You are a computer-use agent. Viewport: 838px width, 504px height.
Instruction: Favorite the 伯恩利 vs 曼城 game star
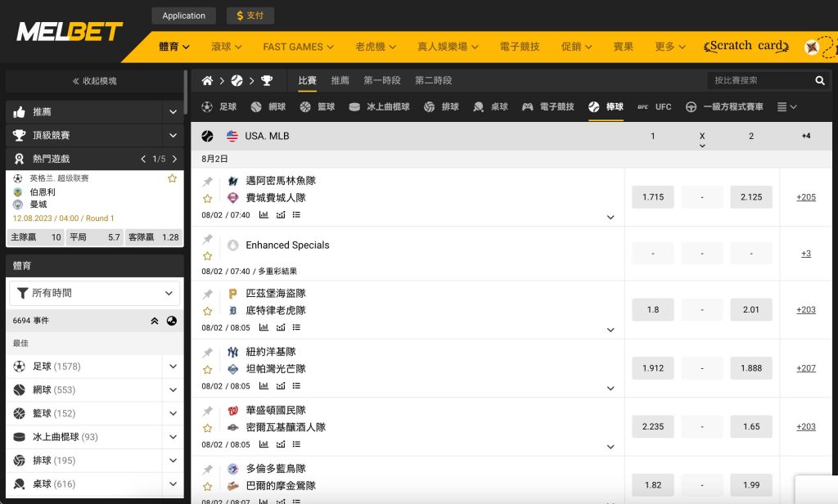click(172, 178)
